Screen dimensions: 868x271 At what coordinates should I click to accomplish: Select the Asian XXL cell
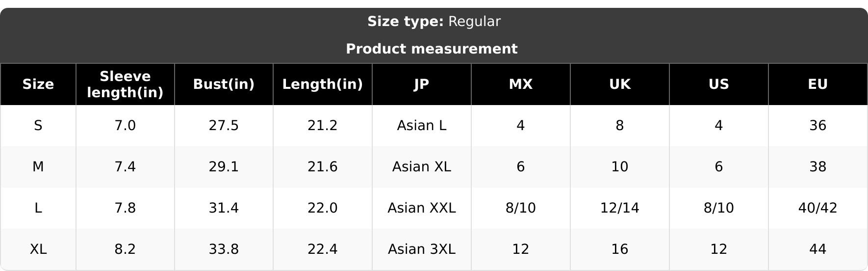pos(422,208)
